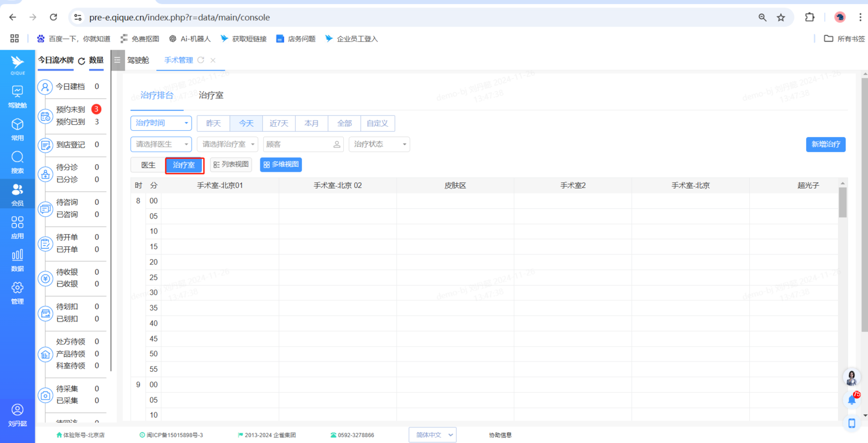868x443 pixels.
Task: Click the vertical scrollbar of the schedule grid
Action: point(843,202)
